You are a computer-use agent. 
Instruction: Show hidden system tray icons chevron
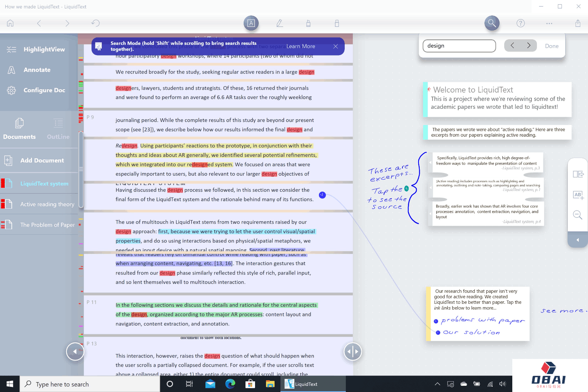pos(437,384)
